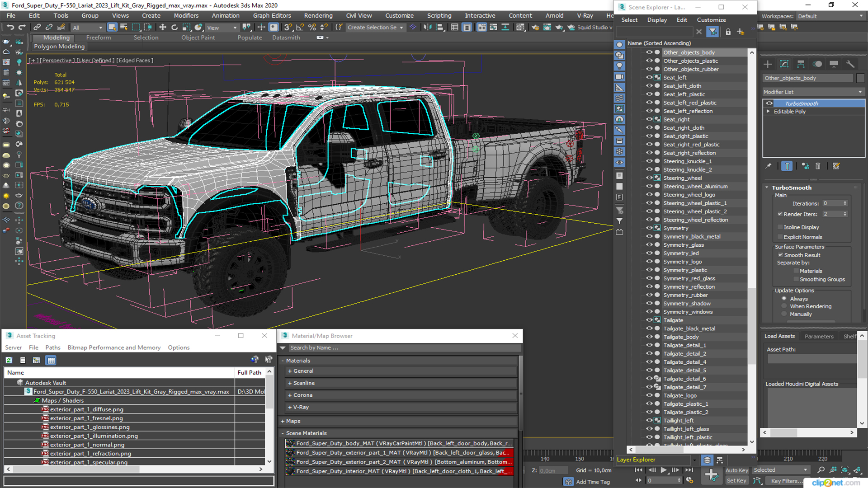Select the Manually update option
Screen dimensions: 868x488
[x=784, y=314]
